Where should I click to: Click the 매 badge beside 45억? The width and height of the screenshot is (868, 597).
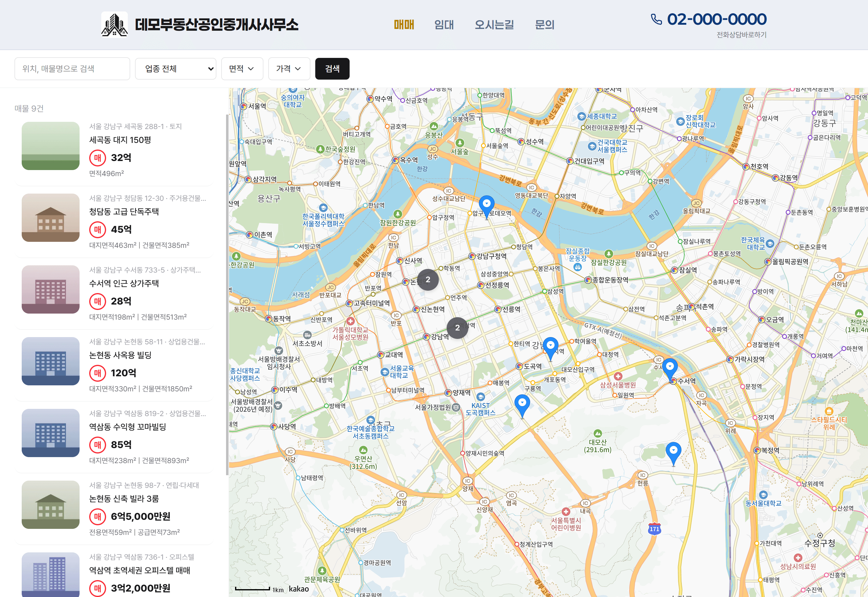[98, 230]
